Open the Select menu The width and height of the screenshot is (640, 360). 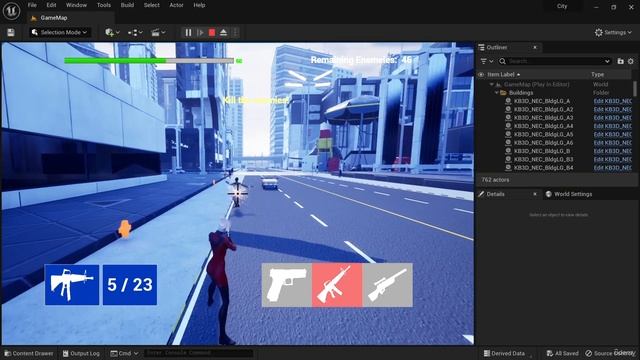151,5
